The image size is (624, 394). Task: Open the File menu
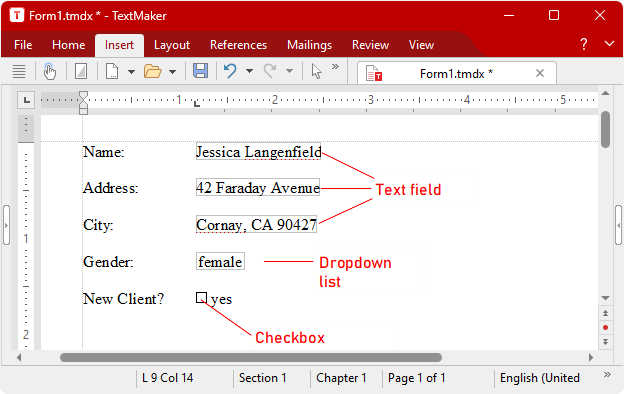[23, 45]
